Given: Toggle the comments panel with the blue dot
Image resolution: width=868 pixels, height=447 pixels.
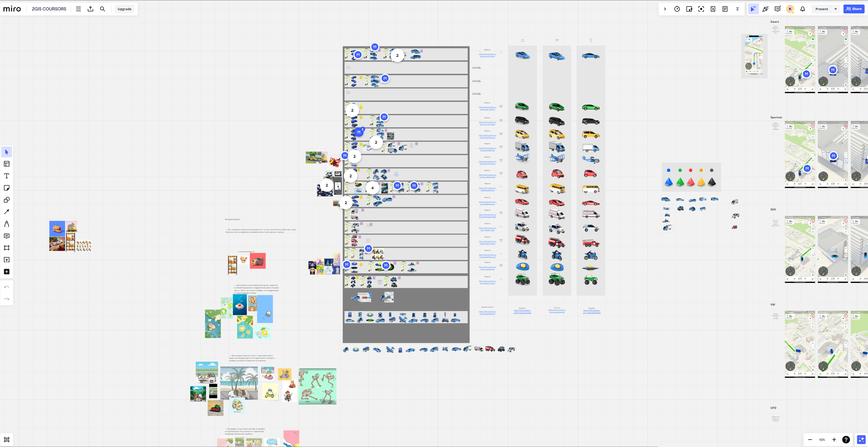Looking at the screenshot, I should 777,9.
